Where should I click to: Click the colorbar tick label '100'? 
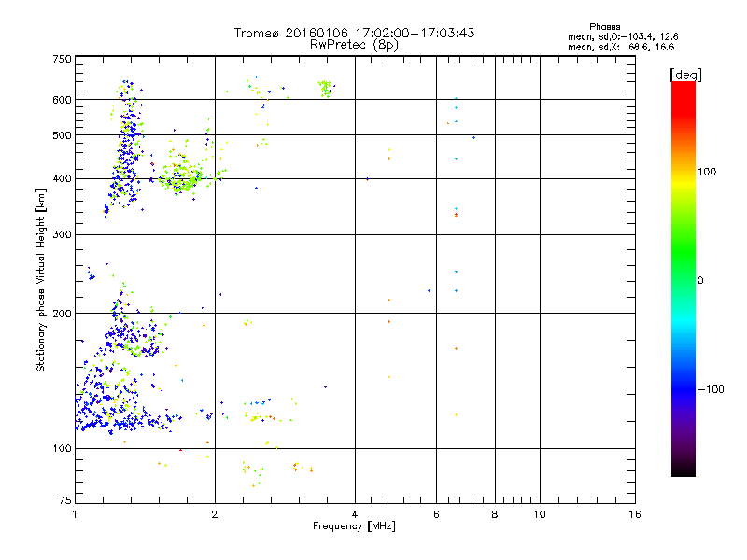707,172
